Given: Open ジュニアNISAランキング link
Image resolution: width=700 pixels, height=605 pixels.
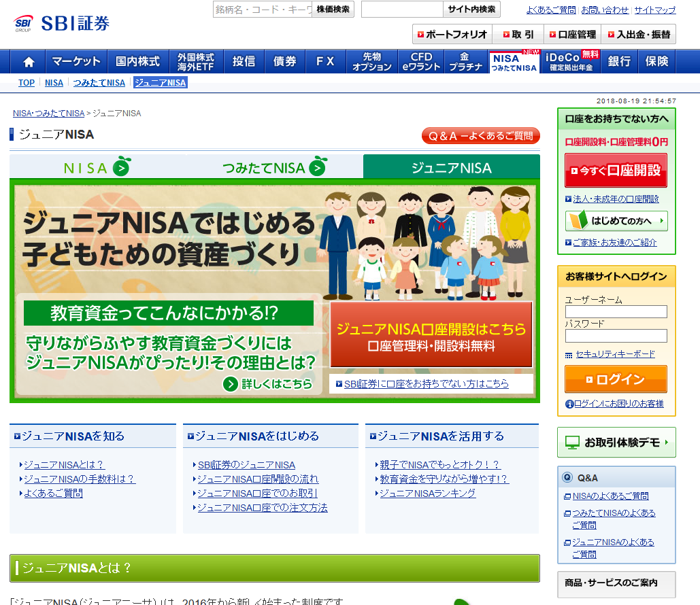Looking at the screenshot, I should tap(428, 494).
